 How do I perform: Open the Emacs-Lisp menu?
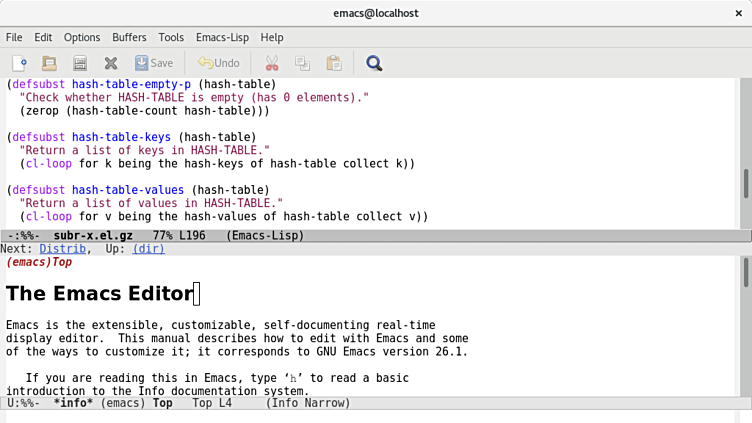[222, 37]
